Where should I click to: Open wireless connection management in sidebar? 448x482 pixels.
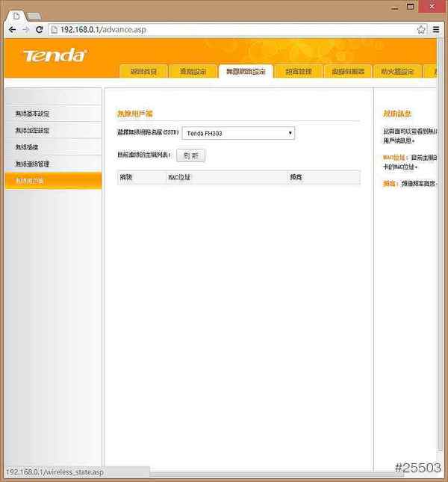coord(54,164)
